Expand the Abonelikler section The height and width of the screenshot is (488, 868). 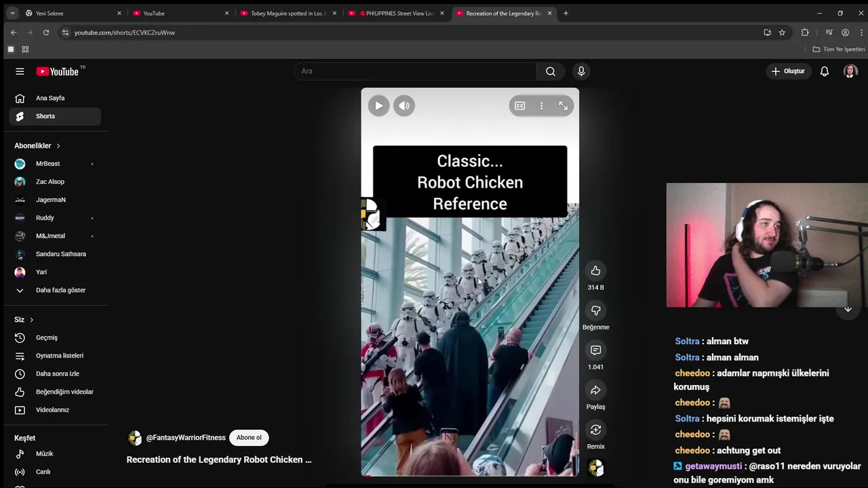[37, 146]
